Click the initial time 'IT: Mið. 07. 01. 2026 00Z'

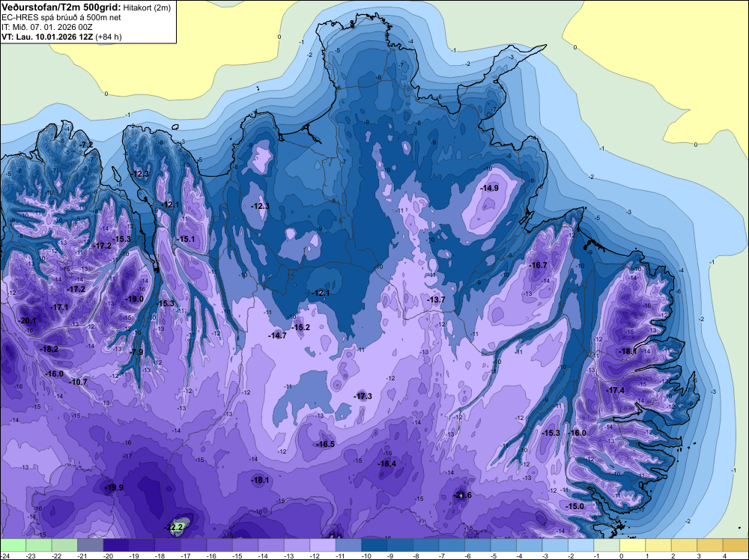point(46,27)
